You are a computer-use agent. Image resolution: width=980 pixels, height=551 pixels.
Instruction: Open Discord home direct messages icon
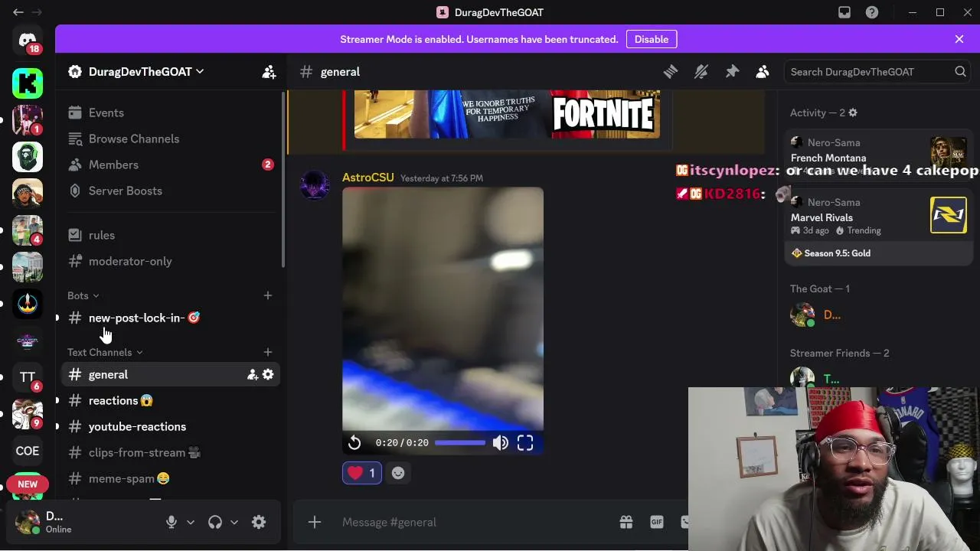tap(28, 41)
